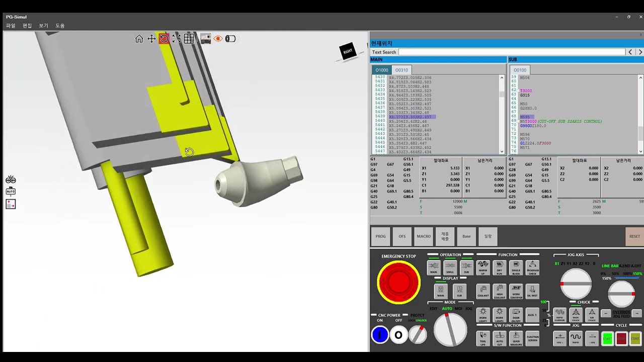Click the red arrow icon on sidebar
Image resolution: width=644 pixels, height=362 pixels.
point(11,204)
